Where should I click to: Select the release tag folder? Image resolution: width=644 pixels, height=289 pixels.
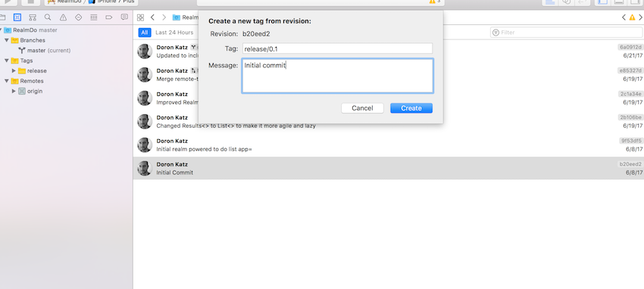[36, 71]
